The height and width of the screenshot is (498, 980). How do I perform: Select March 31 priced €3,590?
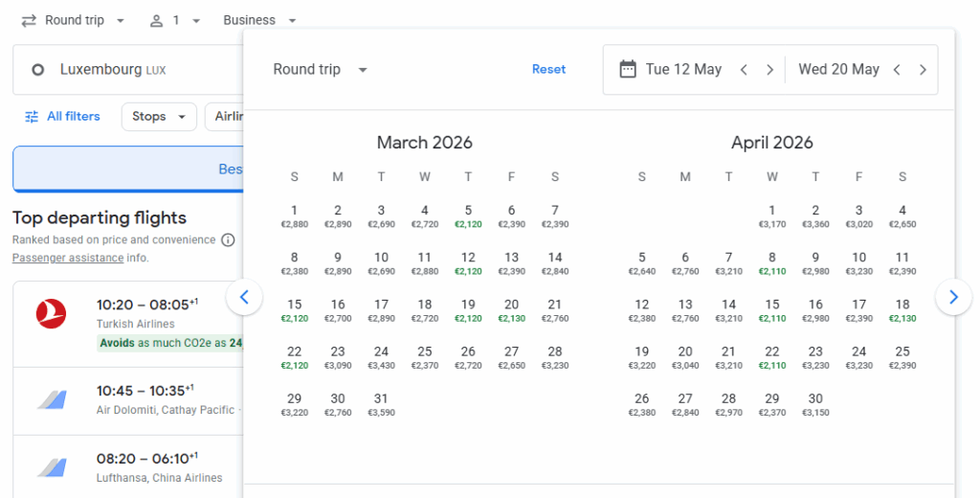point(381,405)
